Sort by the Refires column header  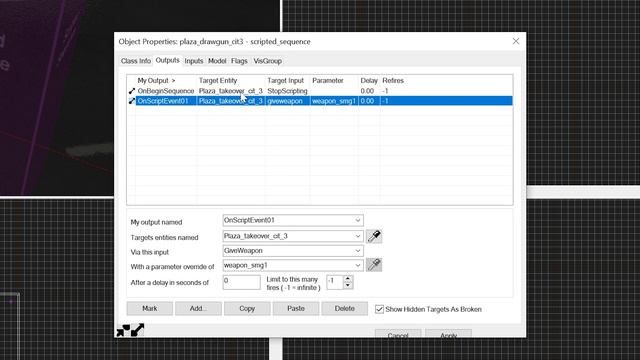click(393, 80)
